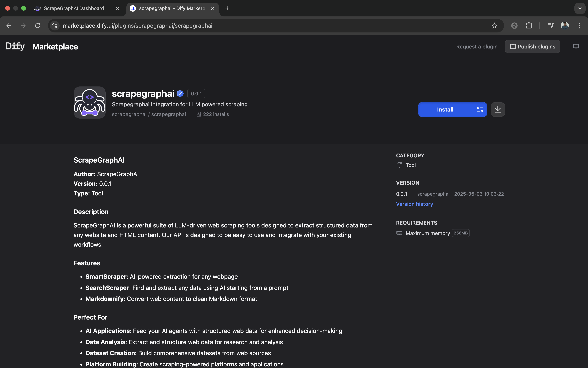Screen dimensions: 588x368
Task: Close the scrapegraphai Dify Marketplace tab
Action: click(213, 8)
